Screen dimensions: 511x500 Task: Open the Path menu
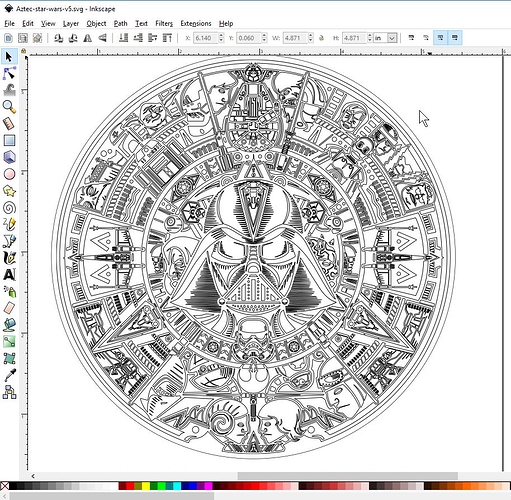pyautogui.click(x=120, y=23)
